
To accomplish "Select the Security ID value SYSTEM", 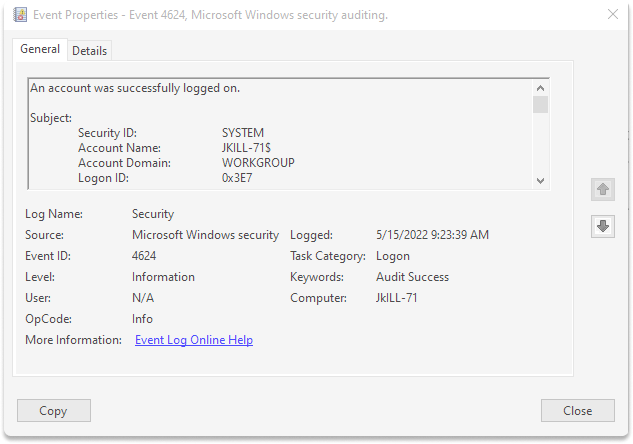I will (x=243, y=133).
